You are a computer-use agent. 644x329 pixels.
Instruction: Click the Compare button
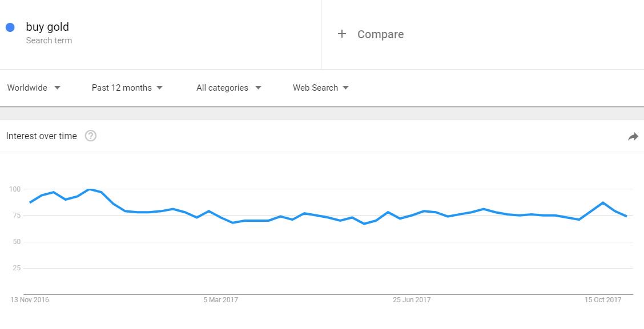click(x=371, y=34)
